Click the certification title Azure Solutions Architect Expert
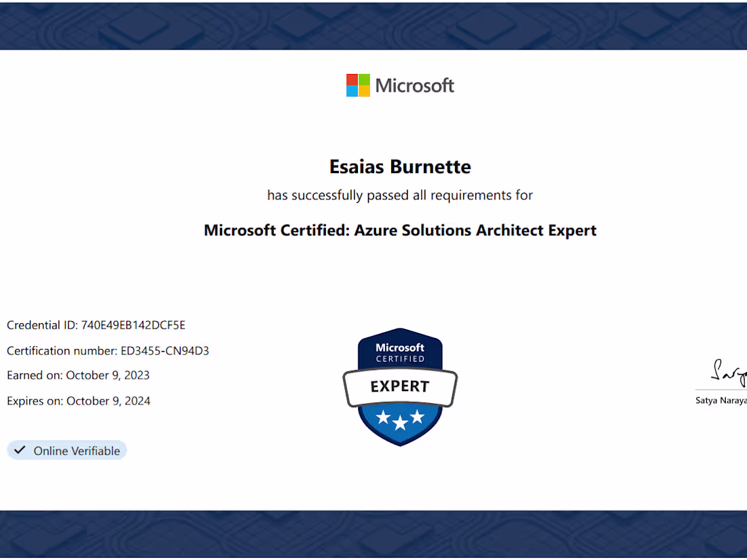Screen dimensions: 747x560 point(400,230)
